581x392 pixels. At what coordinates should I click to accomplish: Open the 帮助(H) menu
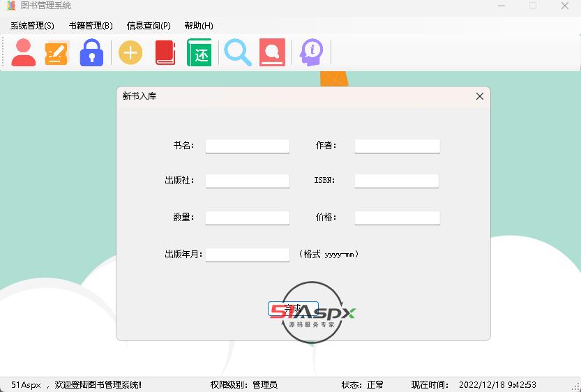point(199,26)
